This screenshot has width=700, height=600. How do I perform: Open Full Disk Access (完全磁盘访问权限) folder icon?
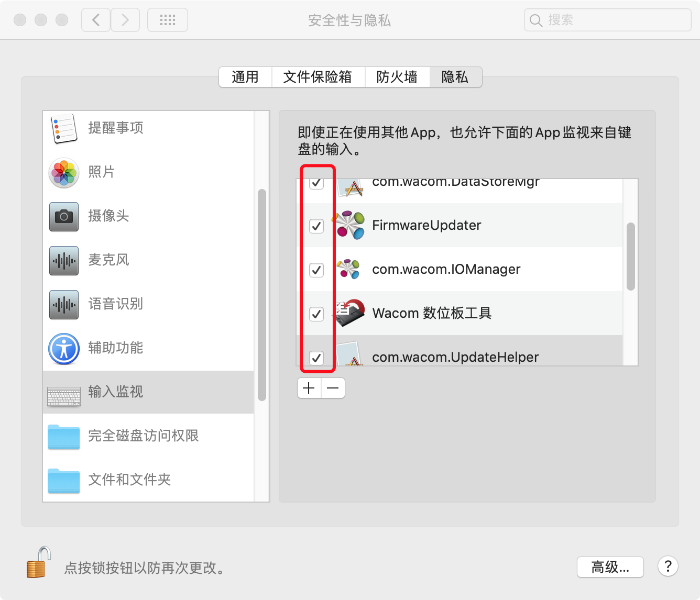point(64,437)
